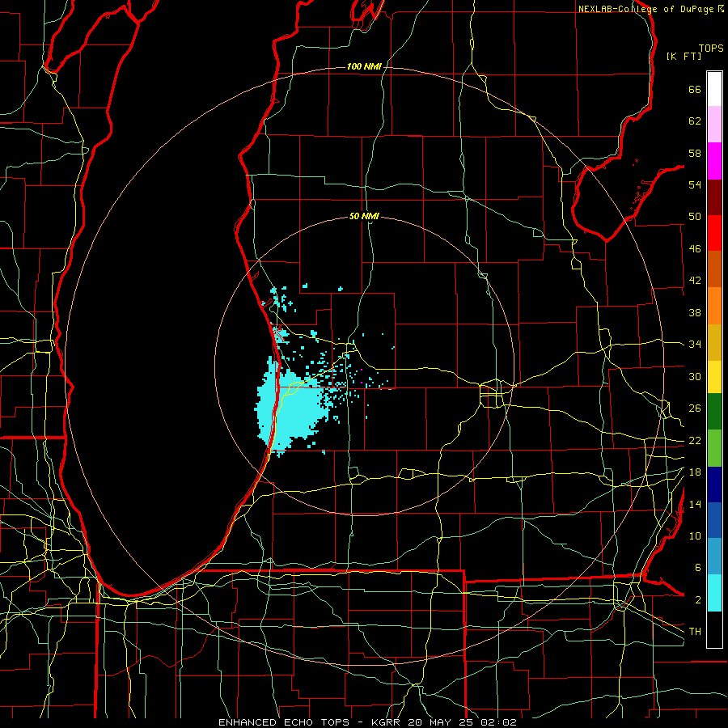This screenshot has width=728, height=728.
Task: Click the legend label "30"
Action: click(695, 376)
